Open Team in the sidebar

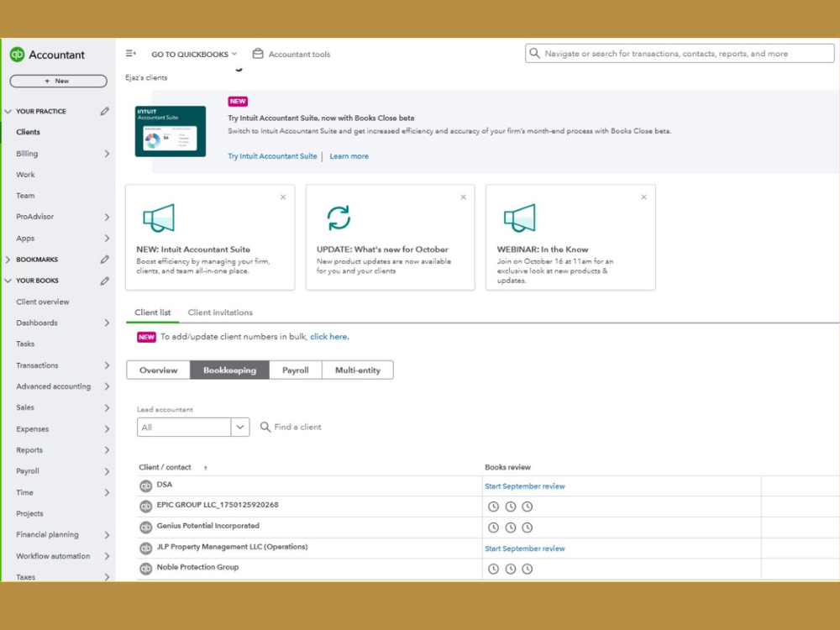click(25, 196)
